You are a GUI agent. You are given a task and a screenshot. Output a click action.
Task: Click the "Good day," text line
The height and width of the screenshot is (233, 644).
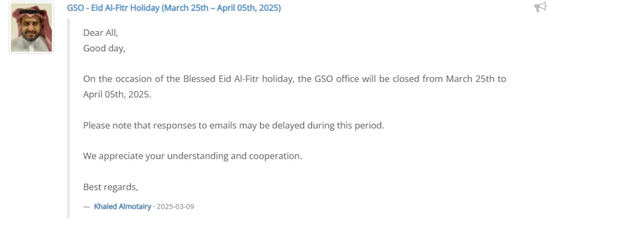(x=104, y=48)
